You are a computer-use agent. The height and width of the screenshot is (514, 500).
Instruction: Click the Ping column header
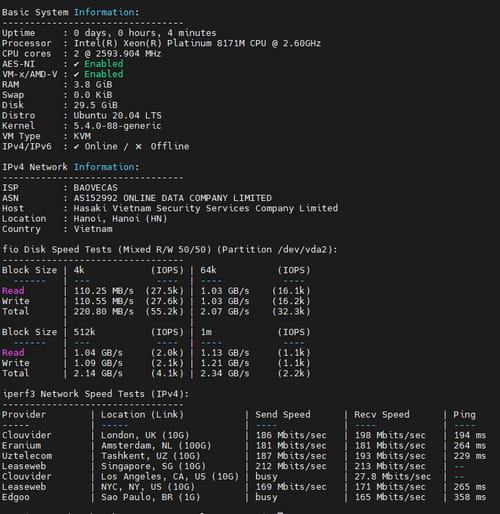pos(464,415)
